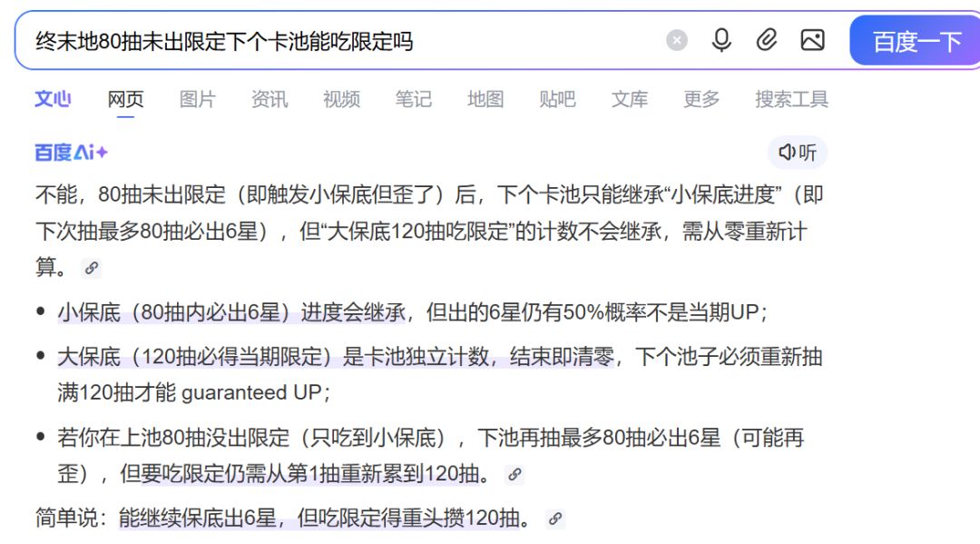Open the 视频 results tab
This screenshot has height=544, width=980.
341,99
